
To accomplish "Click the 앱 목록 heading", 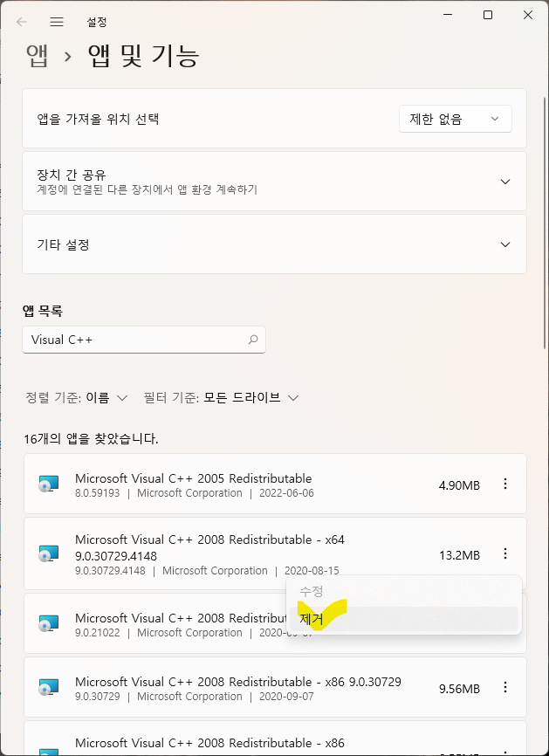I will [43, 311].
